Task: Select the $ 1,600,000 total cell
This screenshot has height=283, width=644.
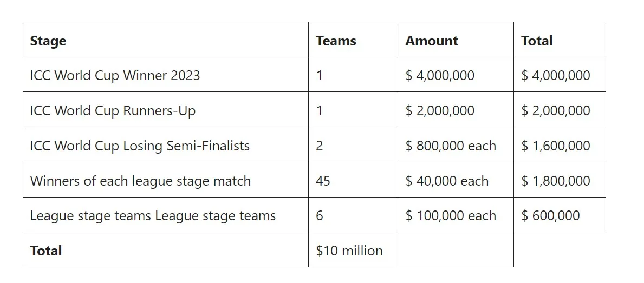Action: [x=560, y=145]
